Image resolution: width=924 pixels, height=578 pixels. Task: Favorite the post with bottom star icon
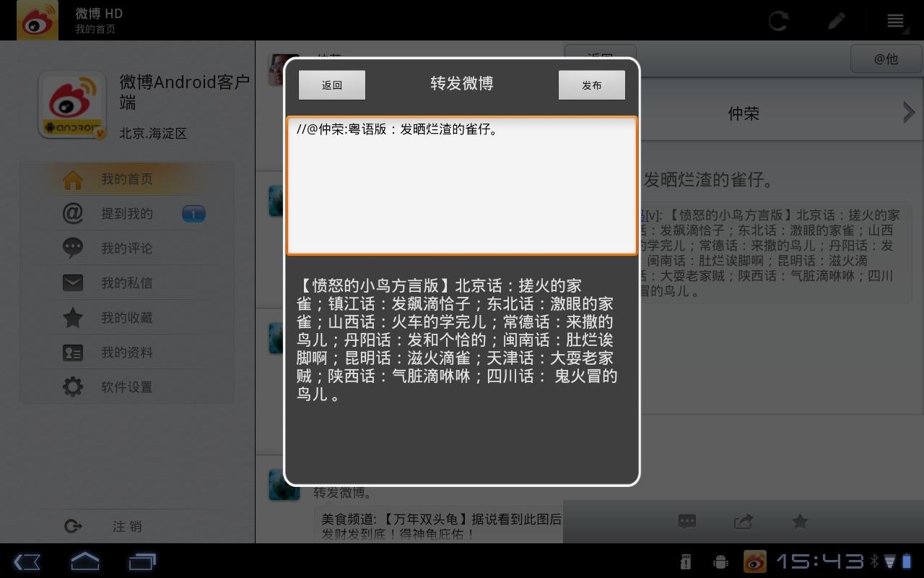click(x=800, y=521)
